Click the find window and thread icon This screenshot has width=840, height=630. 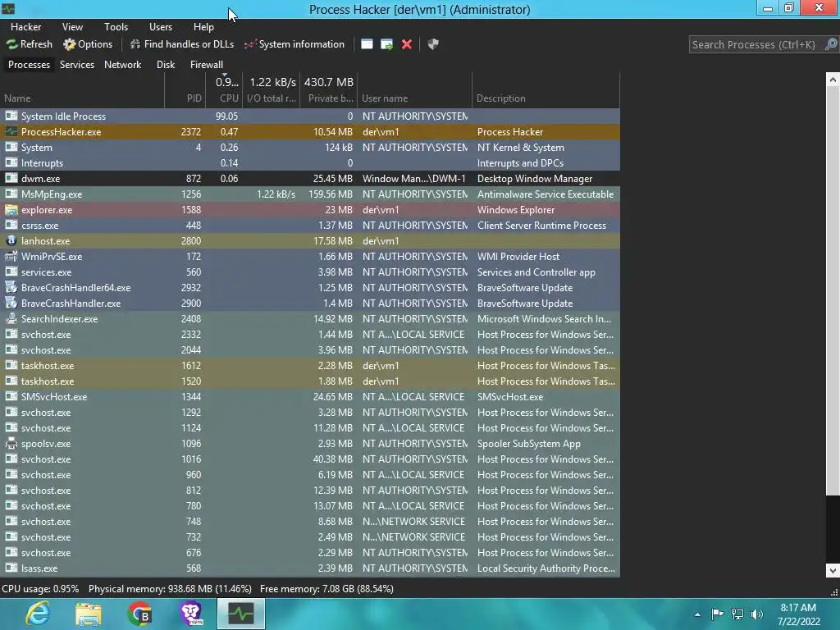(387, 44)
